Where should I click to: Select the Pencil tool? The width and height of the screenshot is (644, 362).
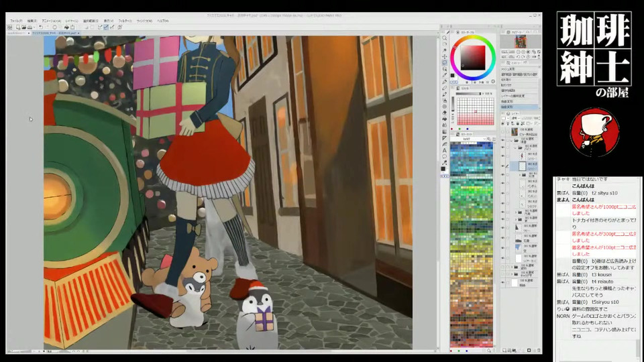coord(444,88)
